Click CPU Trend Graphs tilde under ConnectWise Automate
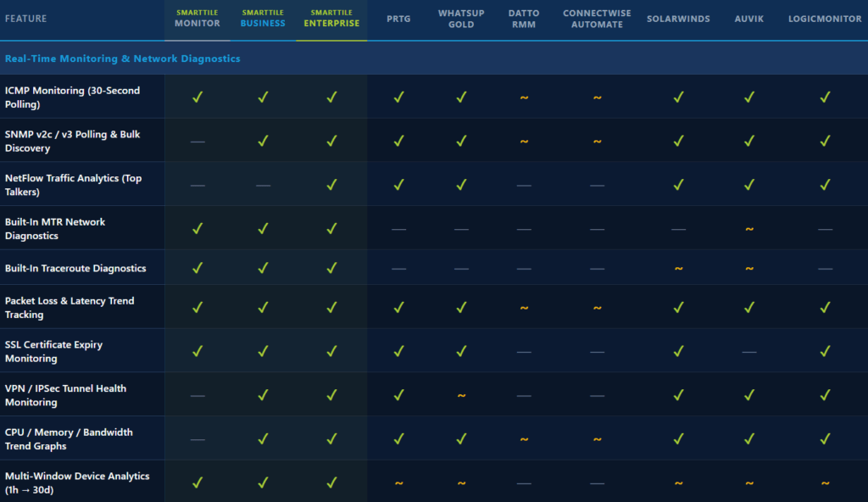 pos(597,439)
